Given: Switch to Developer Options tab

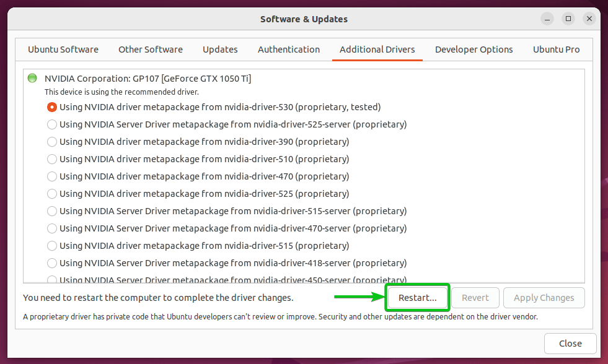Looking at the screenshot, I should click(x=474, y=50).
